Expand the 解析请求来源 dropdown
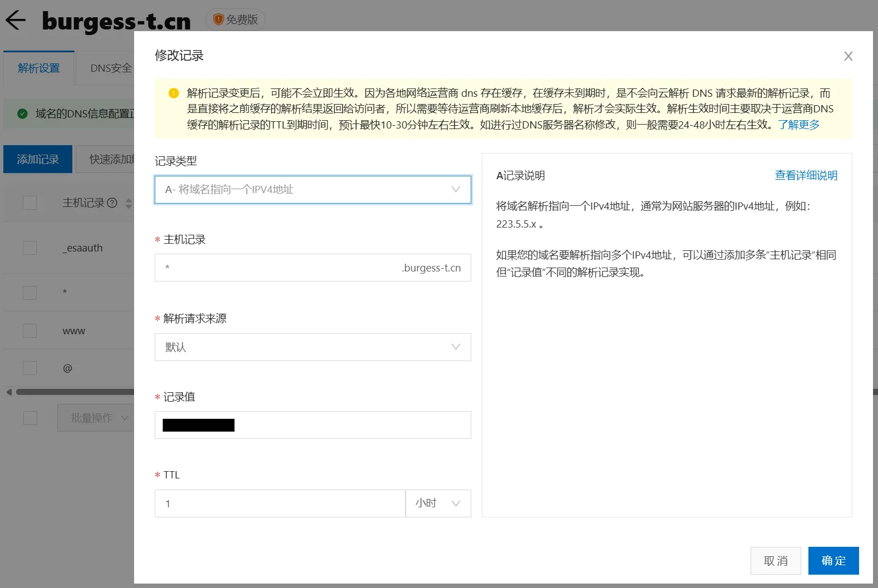Image resolution: width=878 pixels, height=588 pixels. tap(313, 347)
